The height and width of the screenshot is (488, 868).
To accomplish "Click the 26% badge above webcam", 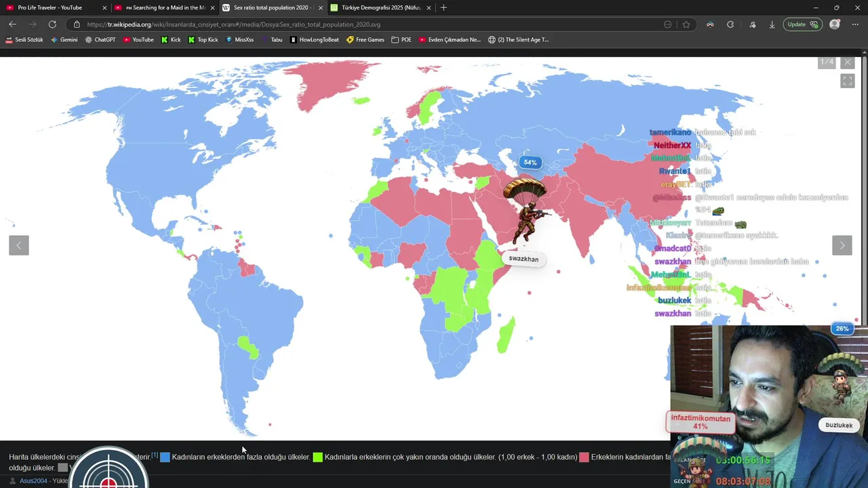I will pos(842,329).
